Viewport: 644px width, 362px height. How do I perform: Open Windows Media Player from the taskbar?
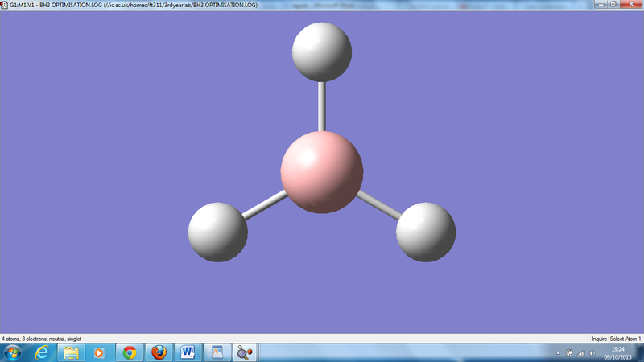(x=99, y=352)
